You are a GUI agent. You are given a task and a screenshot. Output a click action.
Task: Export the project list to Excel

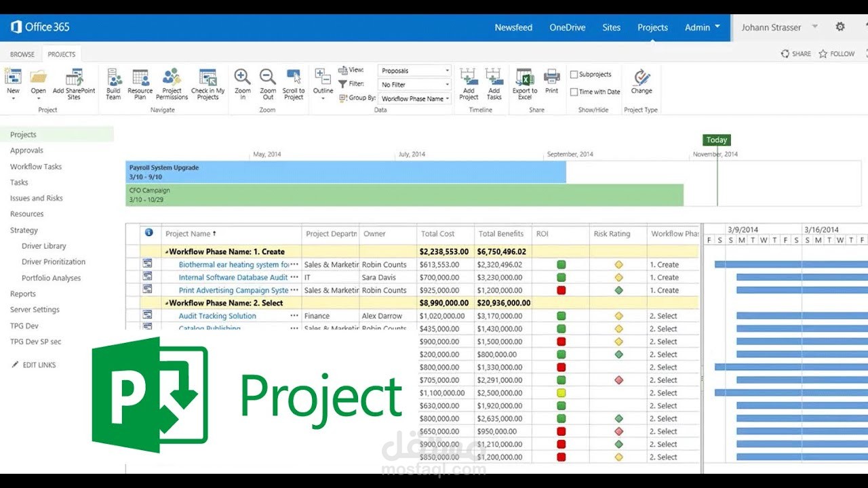click(x=524, y=77)
